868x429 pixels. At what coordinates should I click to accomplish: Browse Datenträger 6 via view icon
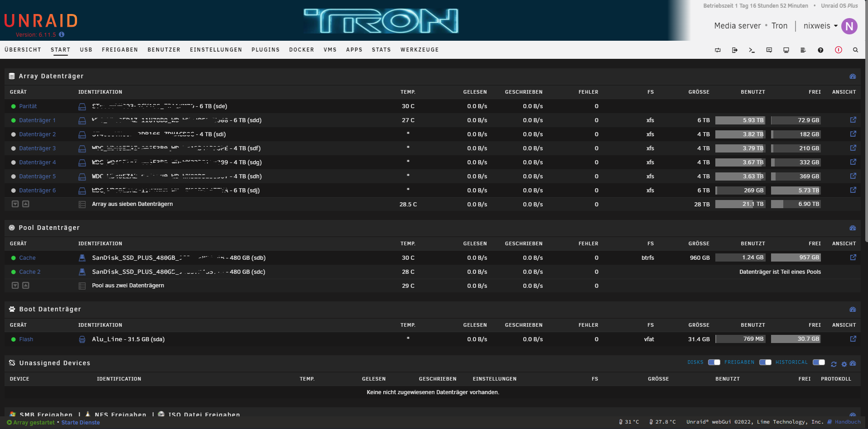tap(853, 190)
